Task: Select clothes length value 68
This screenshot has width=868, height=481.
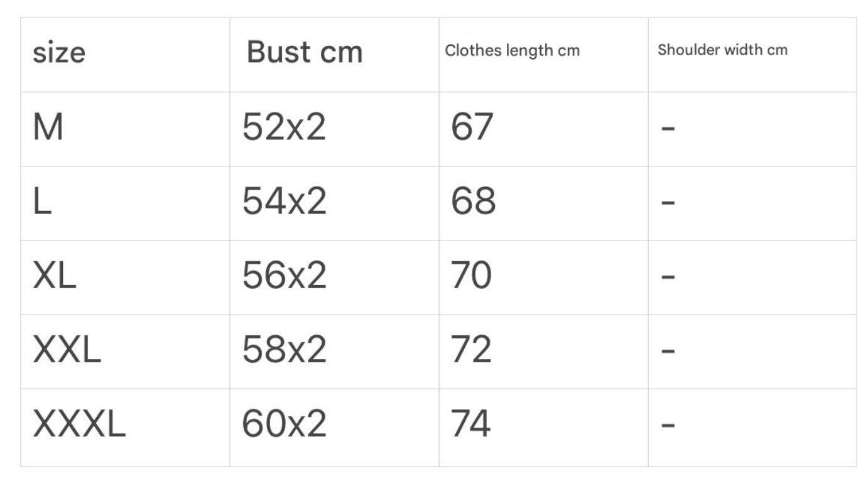Action: click(473, 202)
